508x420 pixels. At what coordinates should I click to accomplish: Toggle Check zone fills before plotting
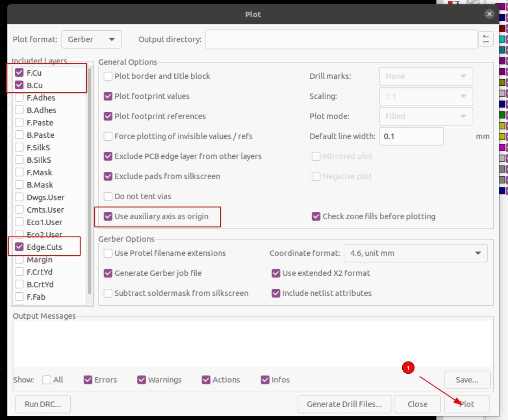[316, 216]
